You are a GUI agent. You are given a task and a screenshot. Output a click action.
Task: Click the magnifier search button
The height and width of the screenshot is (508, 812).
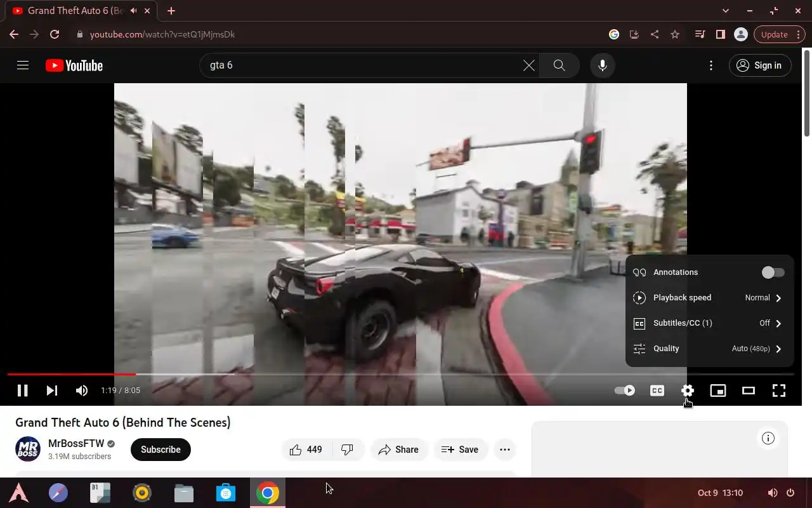point(559,65)
